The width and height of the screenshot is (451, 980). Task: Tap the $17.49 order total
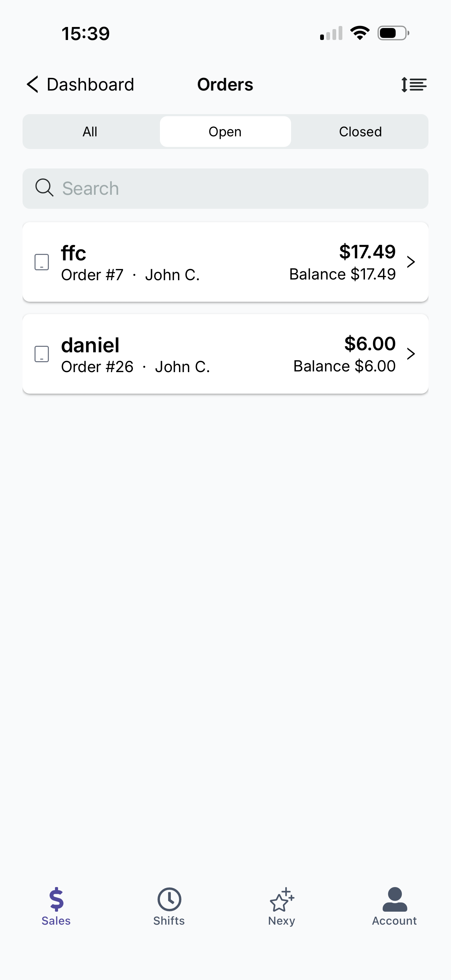point(367,251)
